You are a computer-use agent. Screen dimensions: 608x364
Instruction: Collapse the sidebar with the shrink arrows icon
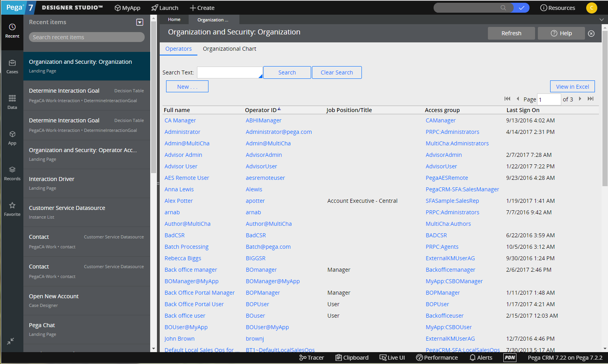click(x=11, y=341)
